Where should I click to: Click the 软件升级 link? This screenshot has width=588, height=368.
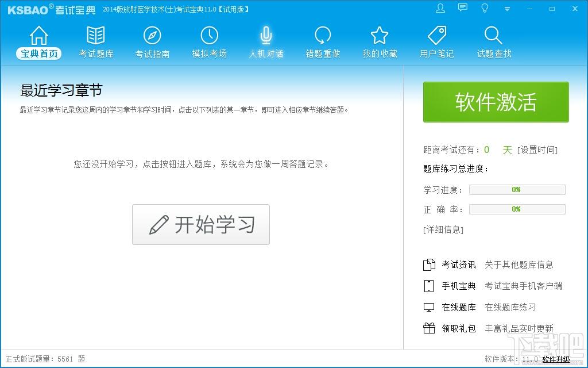click(556, 359)
